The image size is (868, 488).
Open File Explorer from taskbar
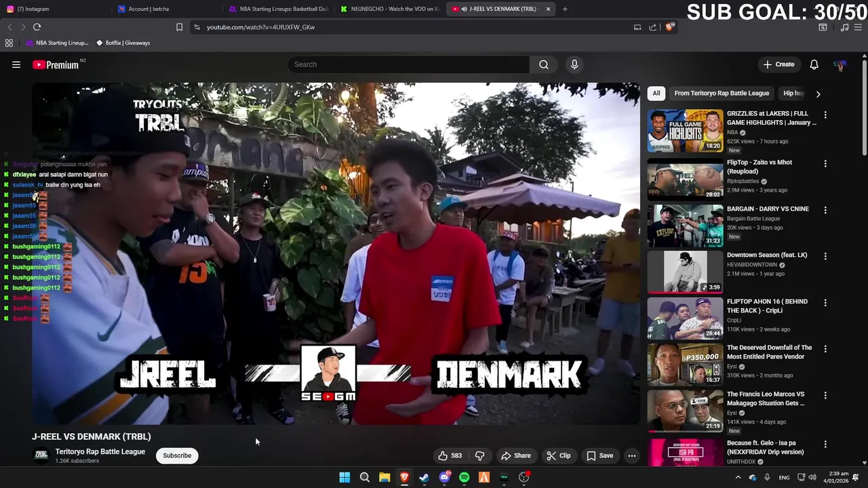tap(384, 477)
